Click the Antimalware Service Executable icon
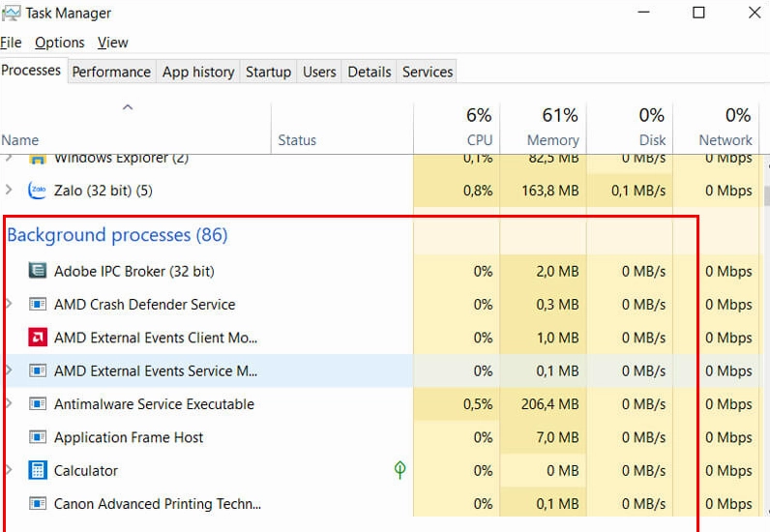Viewport: 770px width, 532px height. pyautogui.click(x=38, y=404)
